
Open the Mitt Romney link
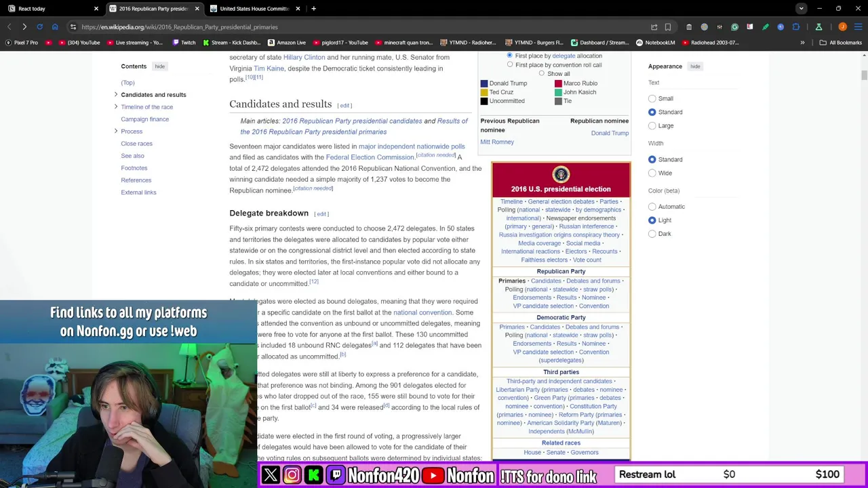pyautogui.click(x=497, y=142)
